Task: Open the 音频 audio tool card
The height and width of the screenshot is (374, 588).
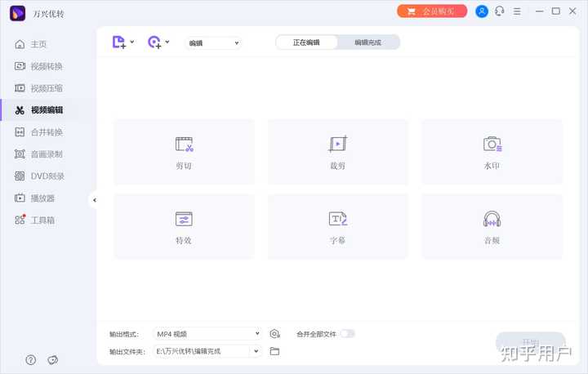Action: (x=492, y=226)
